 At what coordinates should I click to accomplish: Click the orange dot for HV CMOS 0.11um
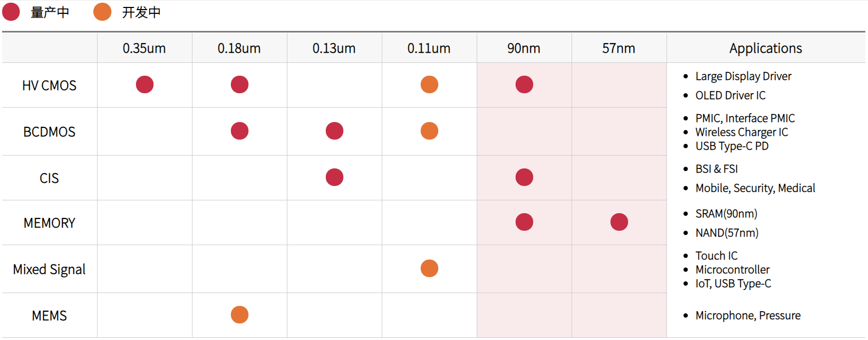429,84
